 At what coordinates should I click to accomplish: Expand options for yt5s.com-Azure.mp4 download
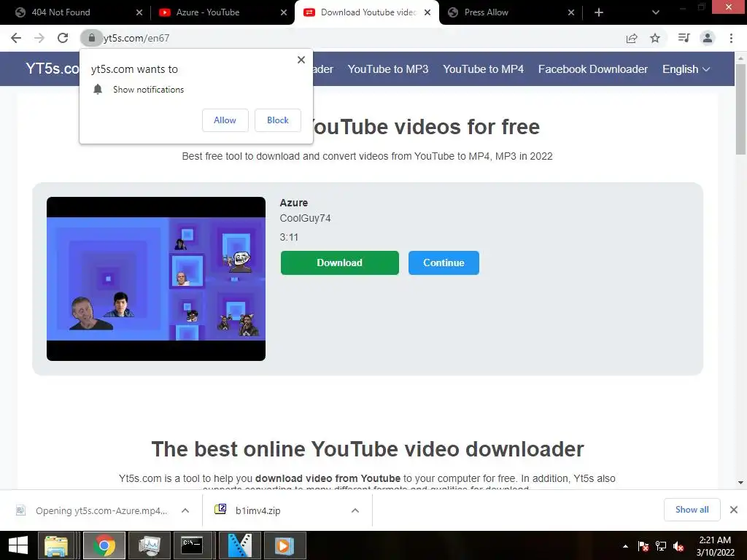[185, 510]
